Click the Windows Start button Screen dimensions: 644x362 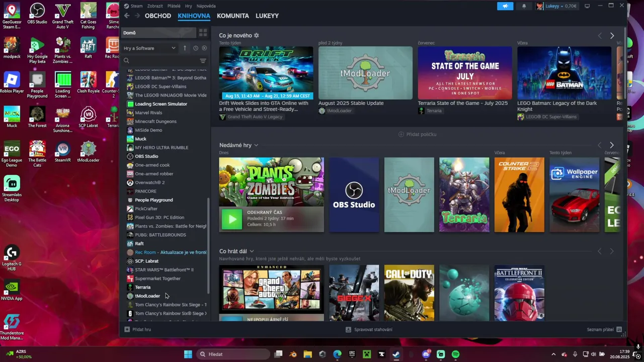click(188, 354)
